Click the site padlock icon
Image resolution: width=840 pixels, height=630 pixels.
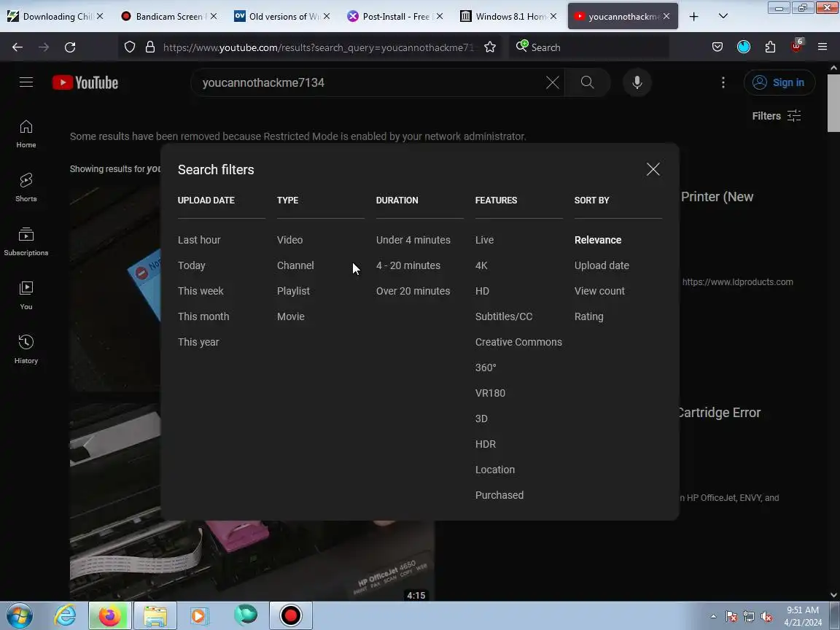tap(150, 47)
